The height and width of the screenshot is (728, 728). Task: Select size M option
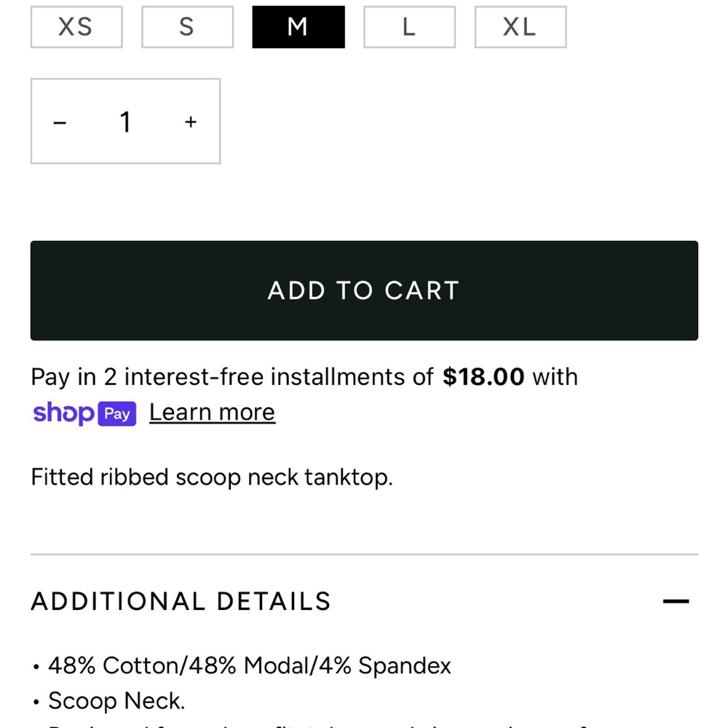click(298, 27)
